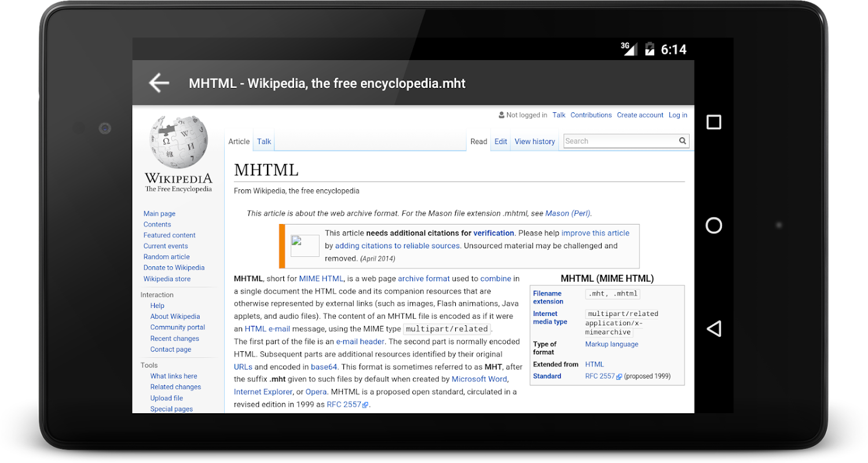Open Featured content in the sidebar
868x463 pixels.
click(x=170, y=236)
